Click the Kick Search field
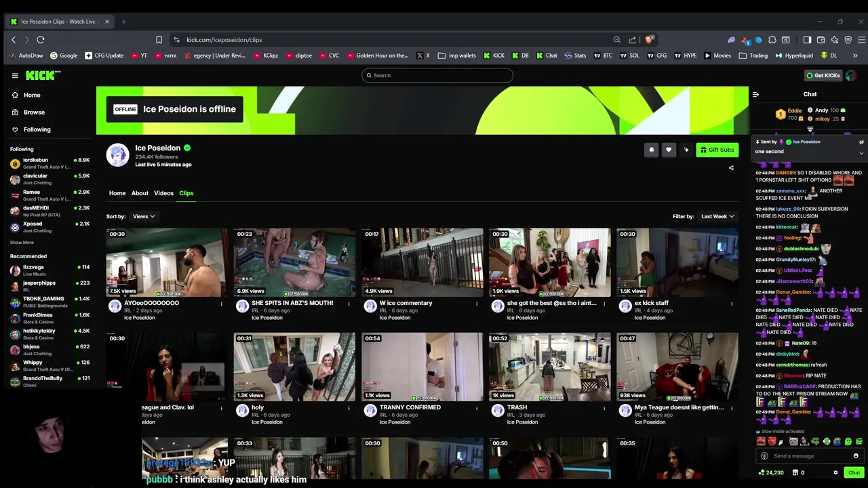This screenshot has height=488, width=868. (437, 75)
